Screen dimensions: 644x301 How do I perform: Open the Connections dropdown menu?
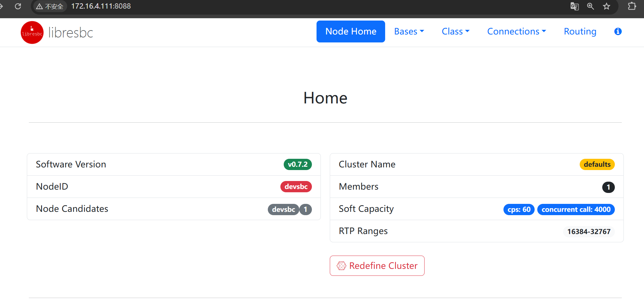click(516, 31)
